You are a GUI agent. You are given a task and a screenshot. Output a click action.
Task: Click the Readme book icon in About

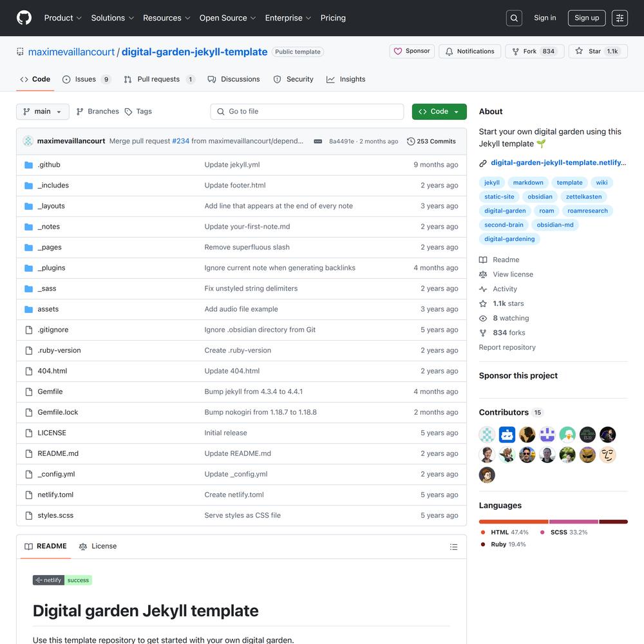(483, 260)
